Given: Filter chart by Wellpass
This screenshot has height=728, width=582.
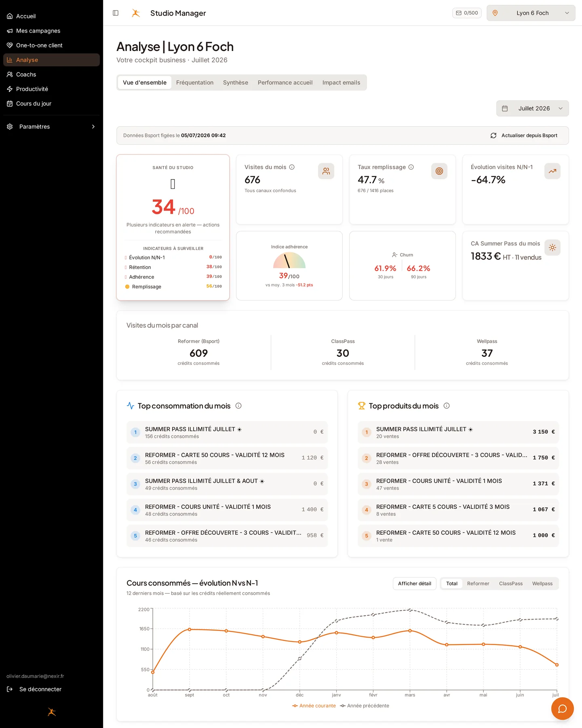Looking at the screenshot, I should tap(542, 584).
